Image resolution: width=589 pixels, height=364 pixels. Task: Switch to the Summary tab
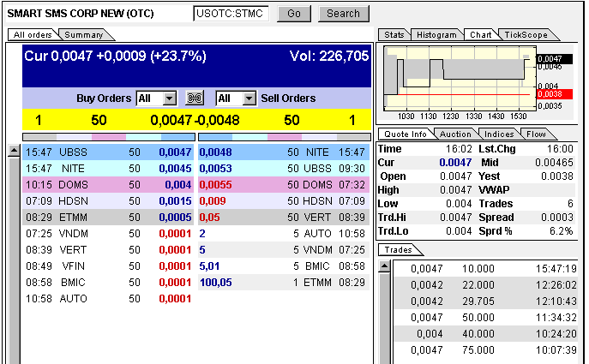pos(84,35)
